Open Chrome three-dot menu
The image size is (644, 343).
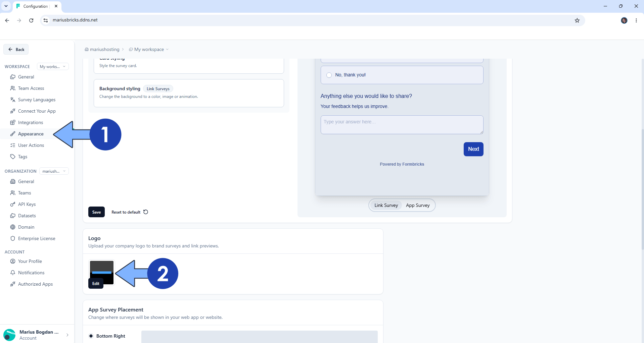coord(636,20)
